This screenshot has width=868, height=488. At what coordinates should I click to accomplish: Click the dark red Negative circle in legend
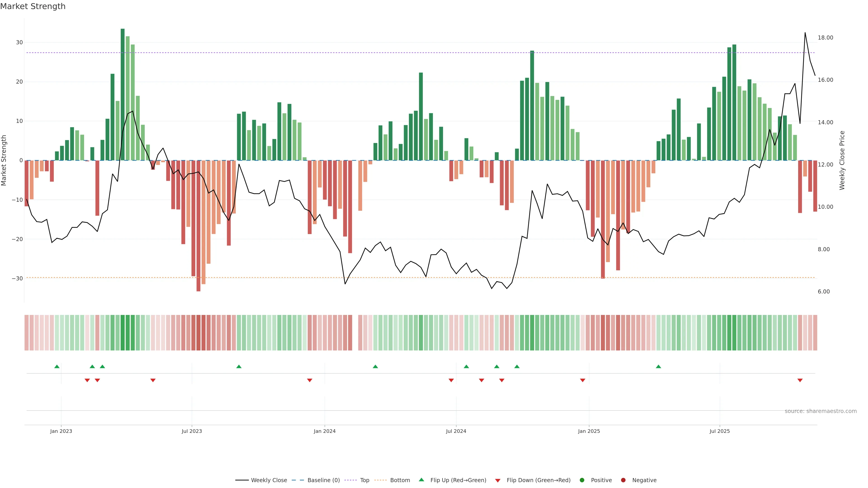[x=623, y=480]
